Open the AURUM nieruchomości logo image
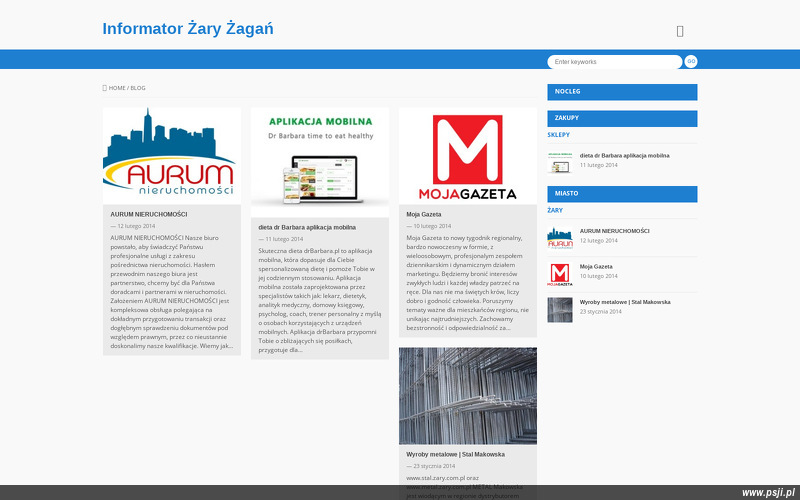Image resolution: width=800 pixels, height=500 pixels. (171, 156)
